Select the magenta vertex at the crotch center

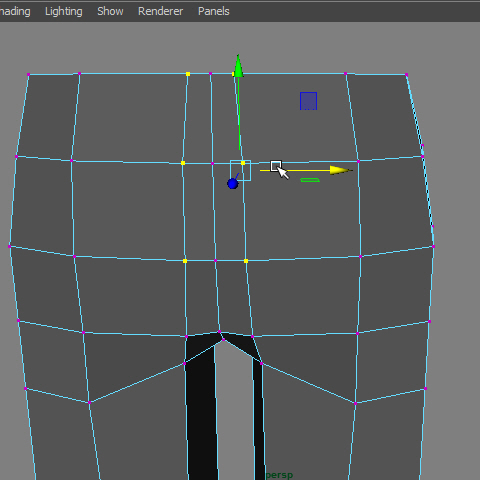[219, 332]
